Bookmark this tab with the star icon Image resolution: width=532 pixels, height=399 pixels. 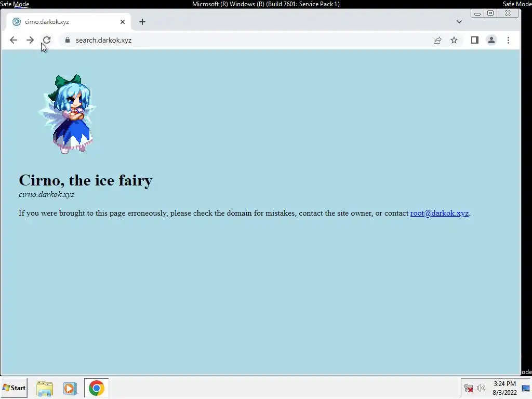click(454, 40)
